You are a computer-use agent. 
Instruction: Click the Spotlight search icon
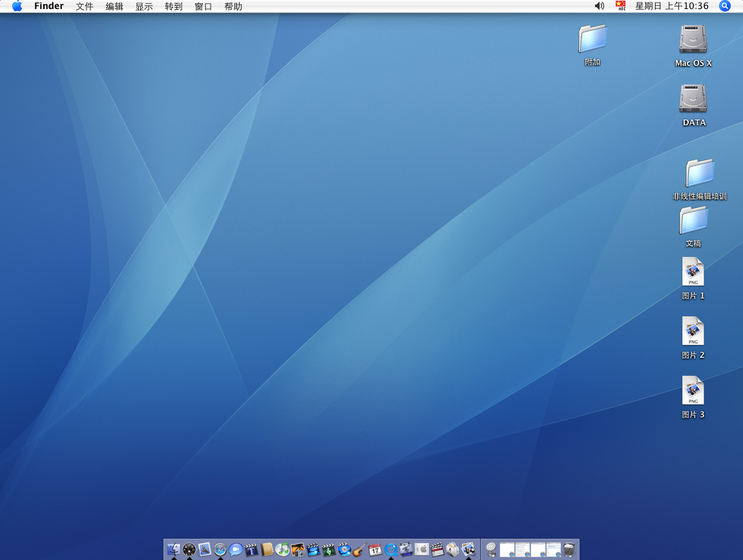pyautogui.click(x=725, y=6)
